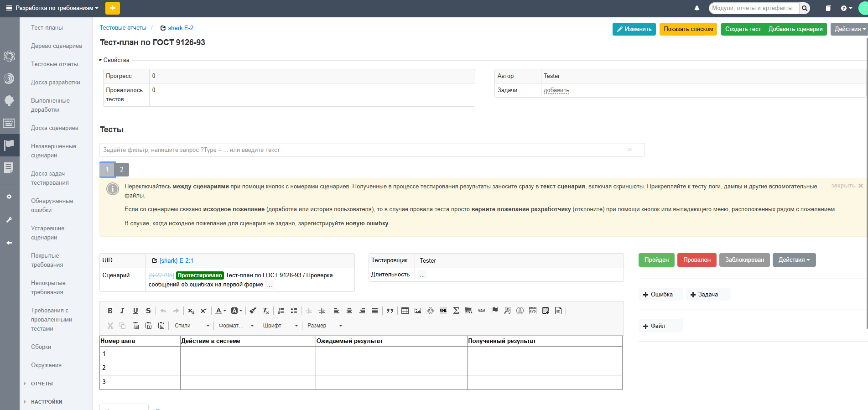Insert a UML diagram
The image size is (868, 410).
click(443, 311)
